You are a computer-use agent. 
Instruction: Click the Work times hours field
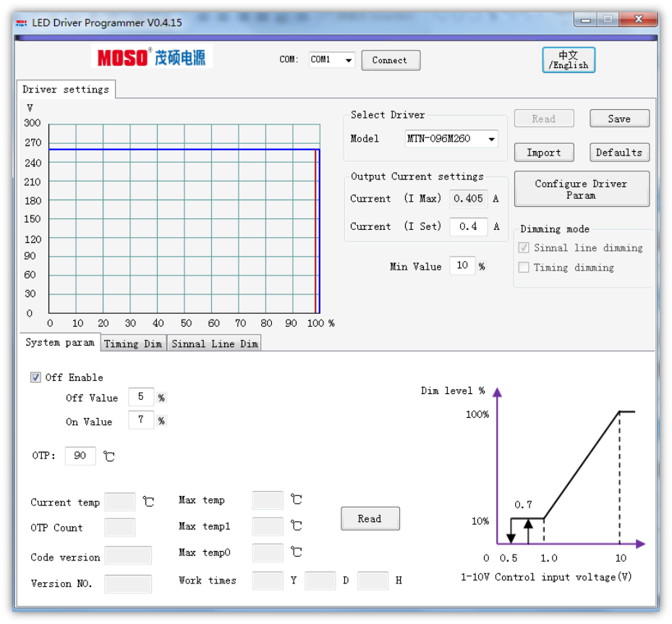point(373,581)
